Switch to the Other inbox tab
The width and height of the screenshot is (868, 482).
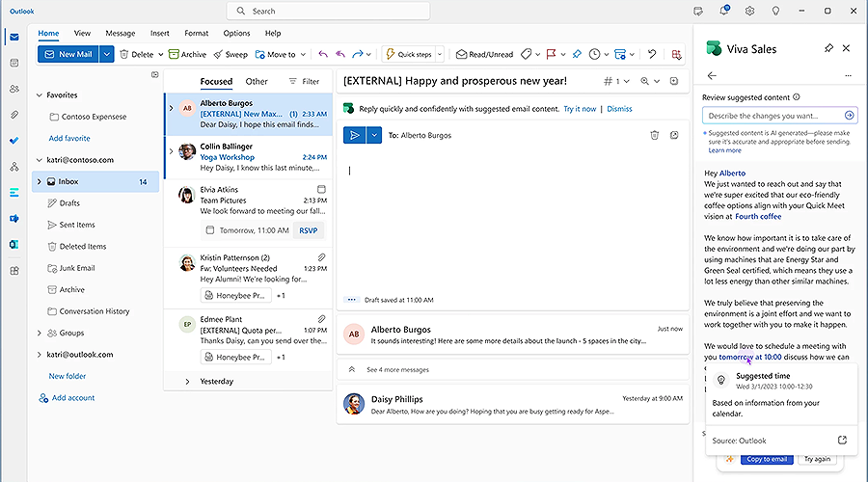[x=257, y=81]
